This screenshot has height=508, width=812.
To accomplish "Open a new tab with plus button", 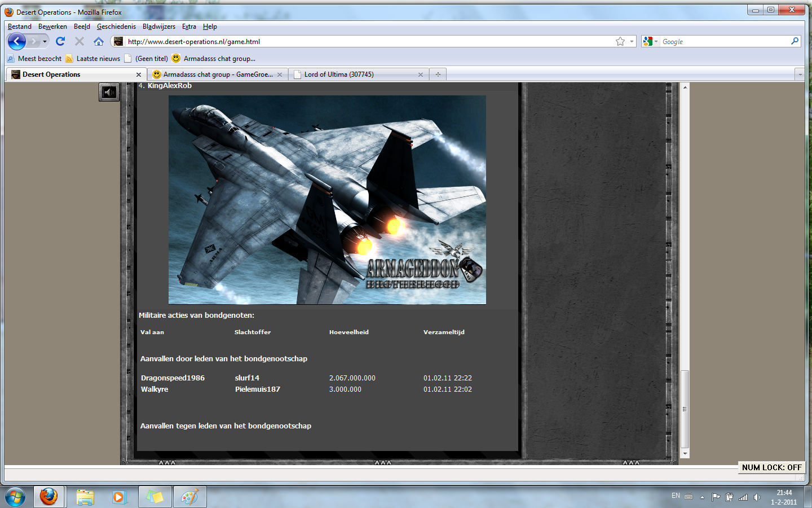I will click(438, 74).
